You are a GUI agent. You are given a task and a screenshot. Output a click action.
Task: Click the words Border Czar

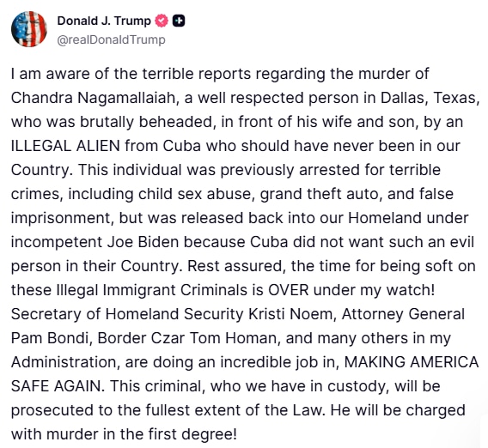[x=141, y=338]
